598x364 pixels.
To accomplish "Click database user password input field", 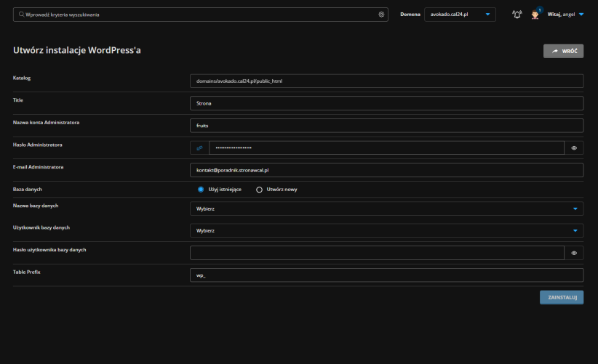I will [377, 253].
